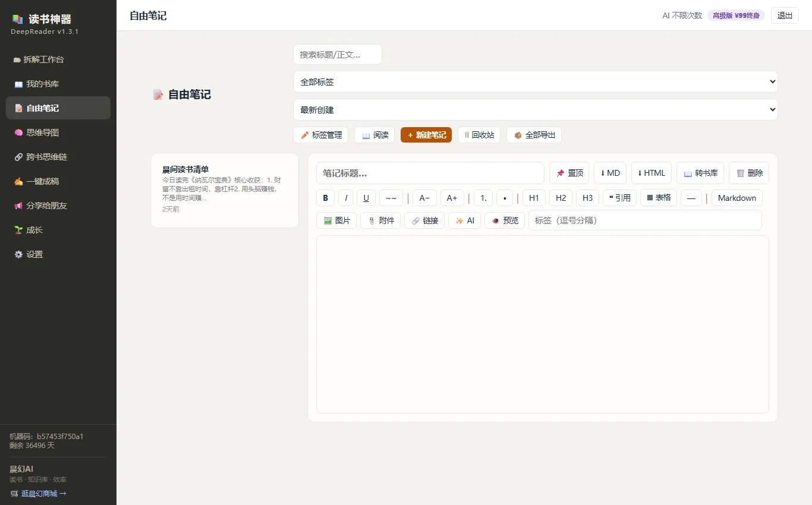The image size is (812, 505).
Task: Insert bullet list button
Action: [x=505, y=198]
